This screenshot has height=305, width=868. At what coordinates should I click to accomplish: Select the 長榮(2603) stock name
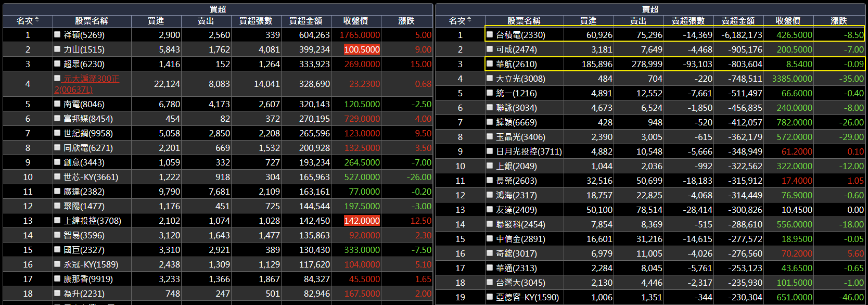[516, 181]
